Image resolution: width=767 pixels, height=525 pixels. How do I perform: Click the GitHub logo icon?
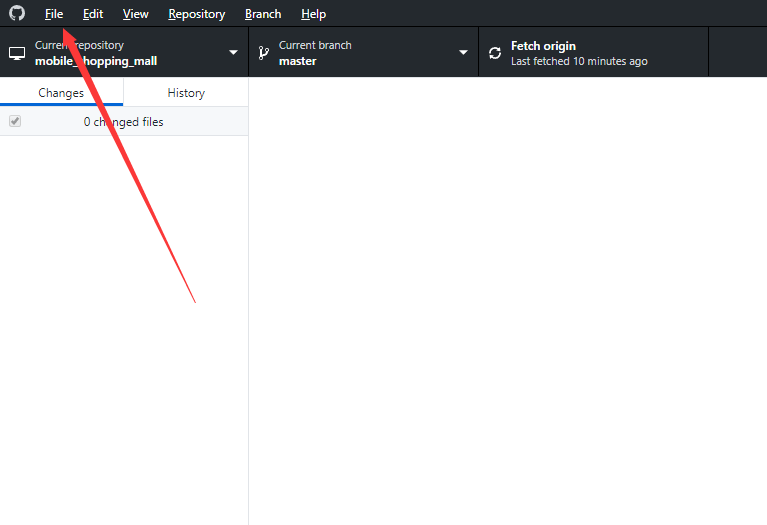pos(17,14)
